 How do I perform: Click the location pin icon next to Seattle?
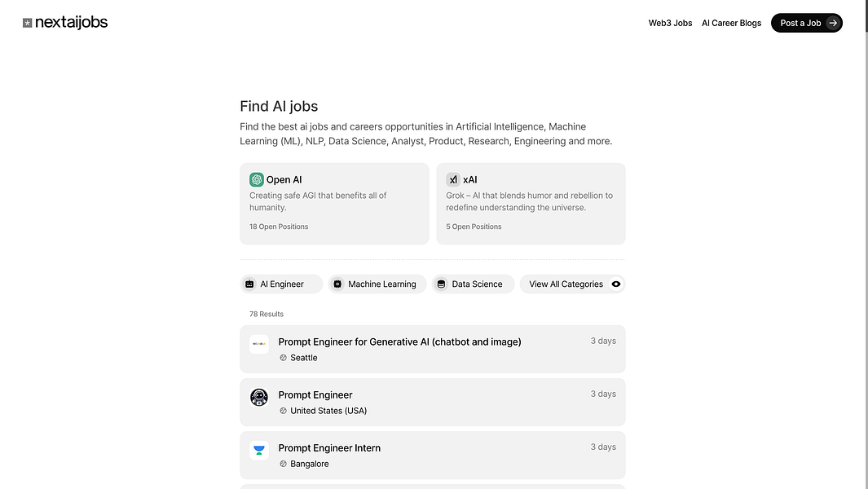click(284, 357)
